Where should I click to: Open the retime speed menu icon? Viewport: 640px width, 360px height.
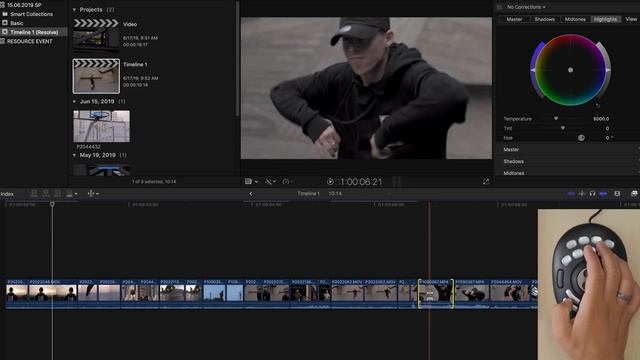tap(287, 181)
